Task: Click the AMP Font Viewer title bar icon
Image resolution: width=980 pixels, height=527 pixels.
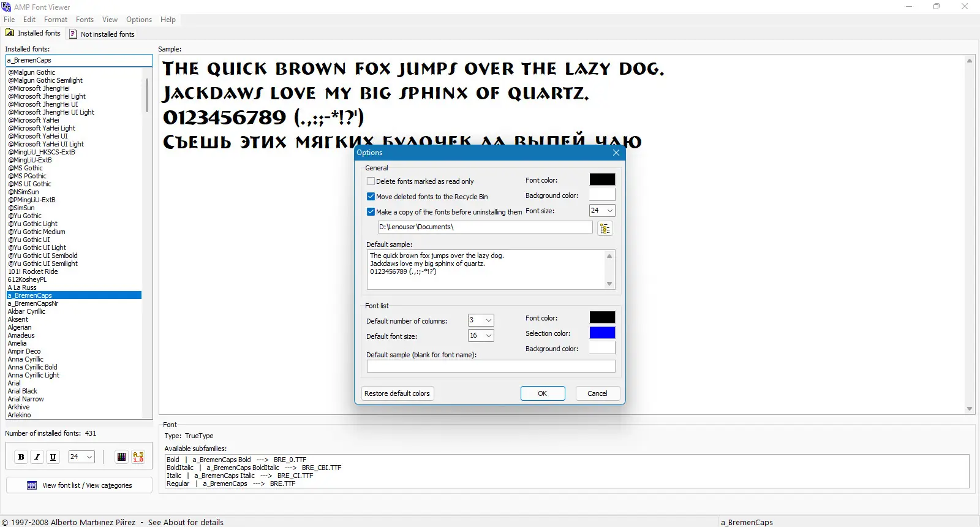Action: coord(7,7)
